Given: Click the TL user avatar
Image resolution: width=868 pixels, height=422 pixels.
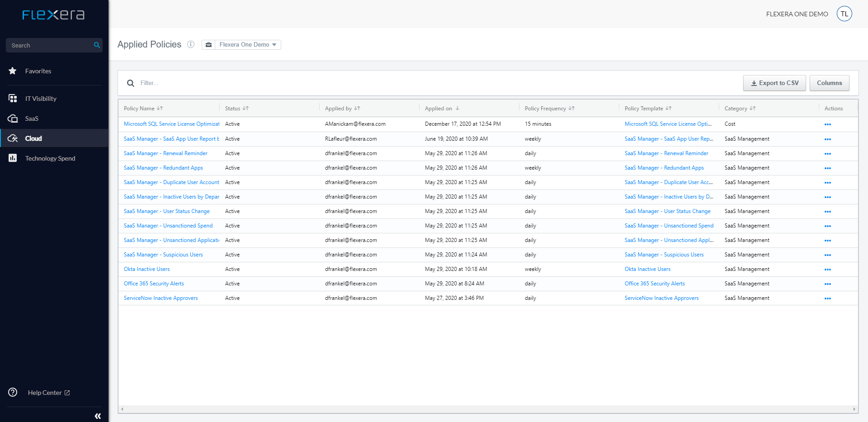Looking at the screenshot, I should [x=844, y=14].
